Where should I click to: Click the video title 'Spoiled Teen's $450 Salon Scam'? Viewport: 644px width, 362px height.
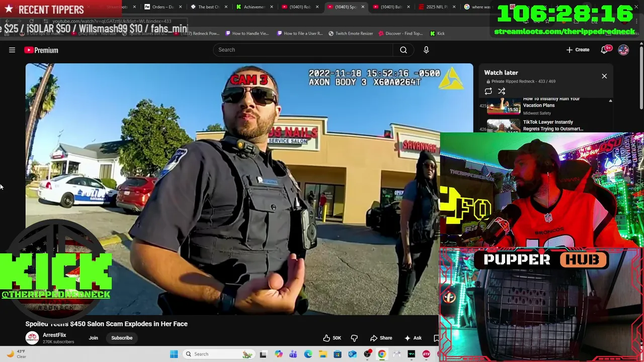click(107, 324)
